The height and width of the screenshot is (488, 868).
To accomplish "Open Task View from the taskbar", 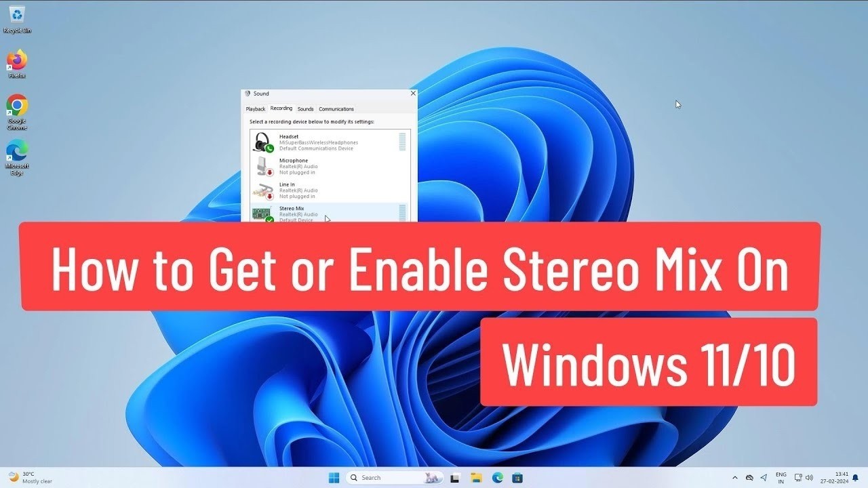I will pos(456,478).
